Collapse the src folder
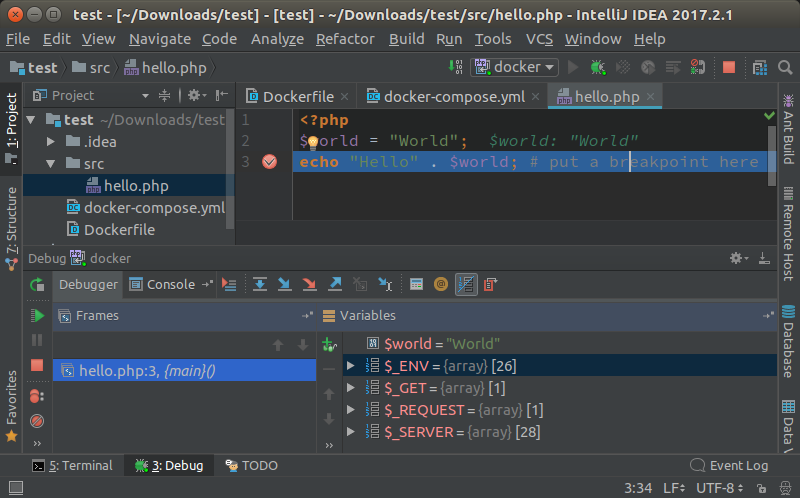This screenshot has width=800, height=498. pos(51,164)
